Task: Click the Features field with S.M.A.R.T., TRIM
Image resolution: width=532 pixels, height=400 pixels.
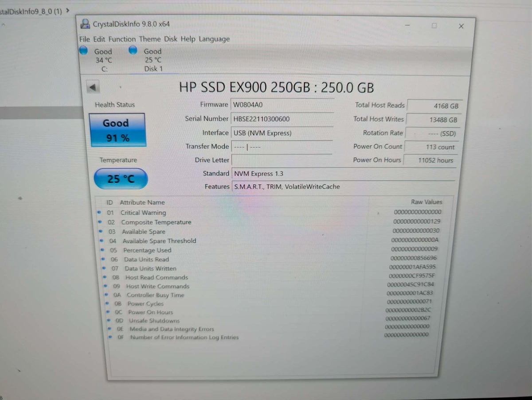Action: [x=343, y=186]
